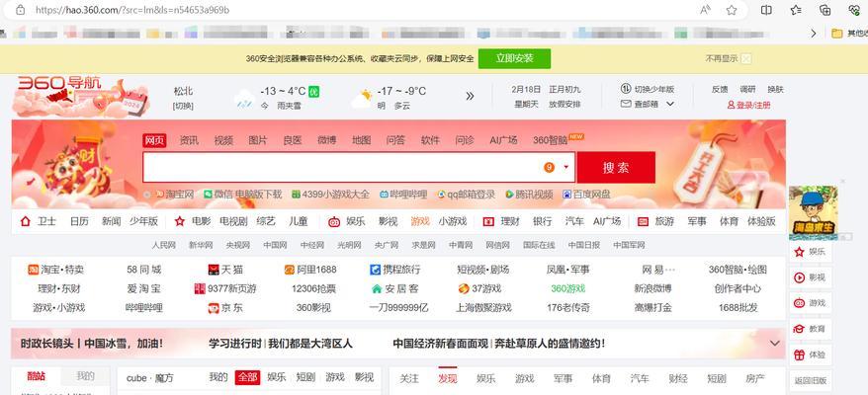Image resolution: width=868 pixels, height=395 pixels.
Task: Open 影视 in right sidebar
Action: (811, 277)
